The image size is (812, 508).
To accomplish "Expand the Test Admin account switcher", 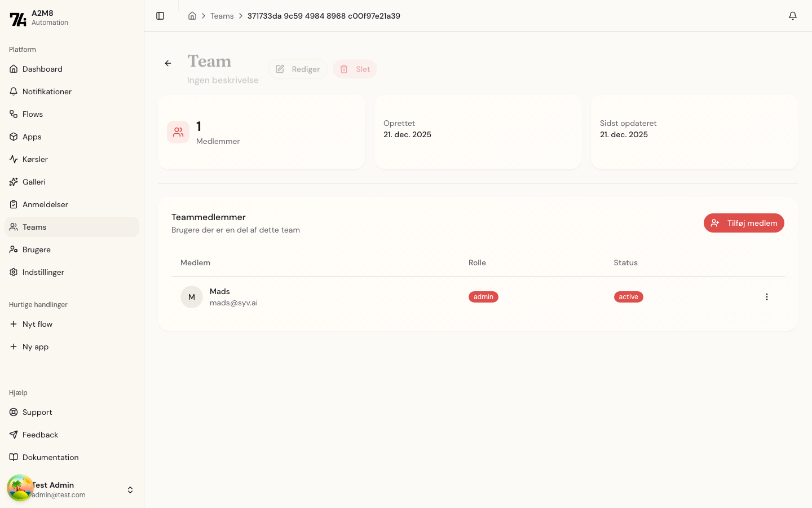I will click(130, 490).
